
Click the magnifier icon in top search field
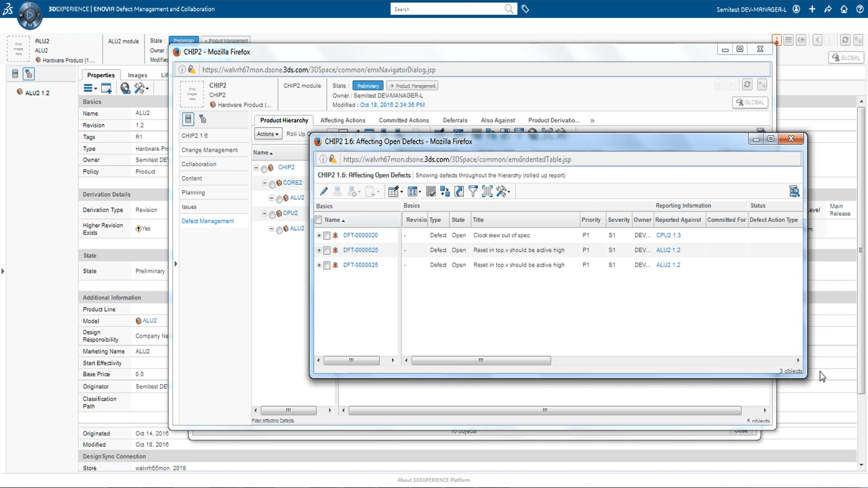click(509, 9)
